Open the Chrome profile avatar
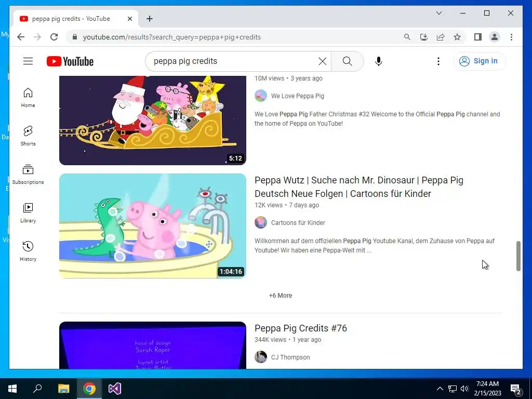Screen dimensions: 532x399 click(495, 37)
